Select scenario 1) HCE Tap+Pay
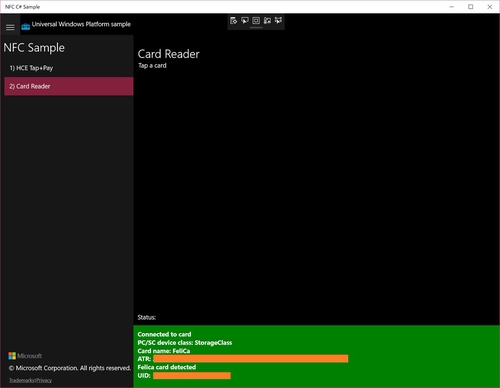The image size is (500, 388). (x=69, y=68)
